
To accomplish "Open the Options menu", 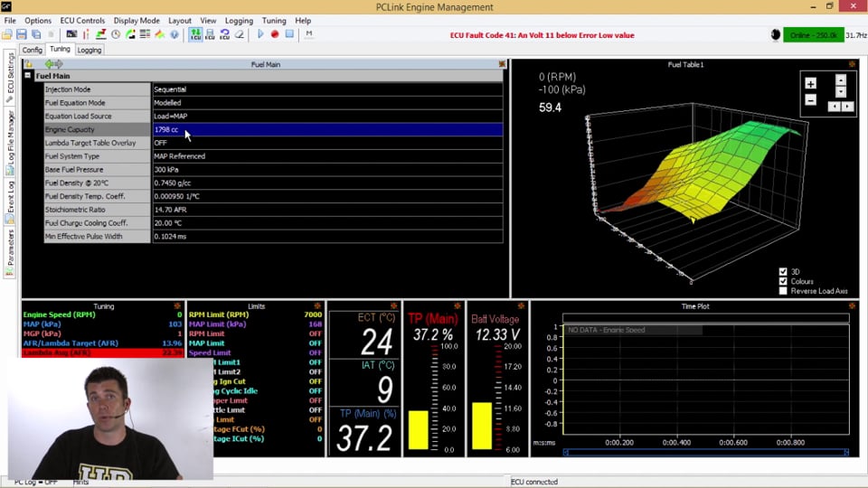I will pos(38,21).
